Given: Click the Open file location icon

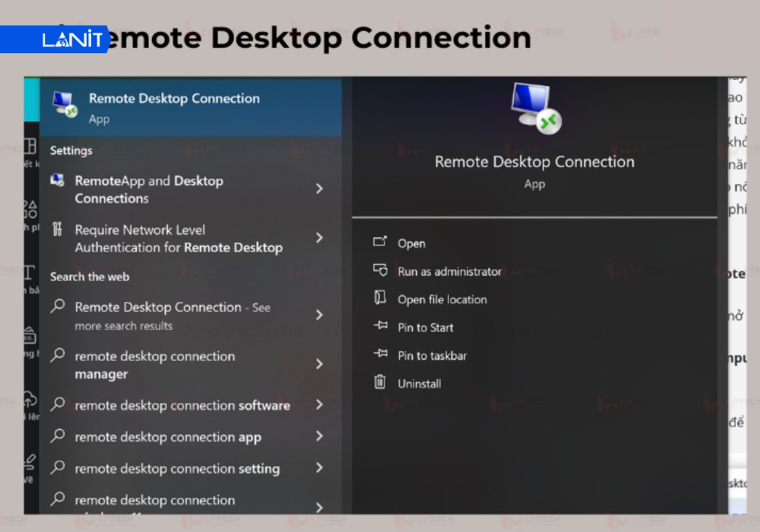Looking at the screenshot, I should (379, 299).
